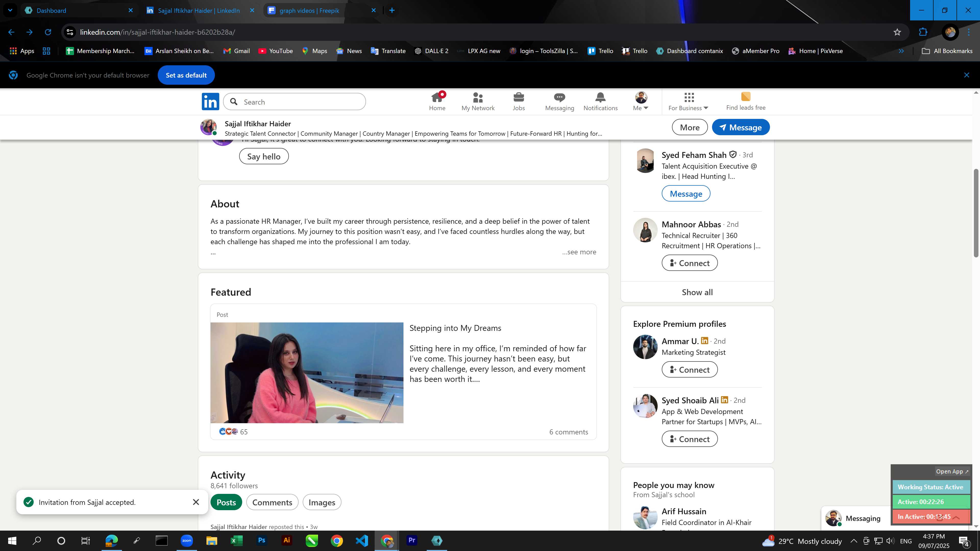This screenshot has width=980, height=551.
Task: Click Open App in tracker widget
Action: 952,471
